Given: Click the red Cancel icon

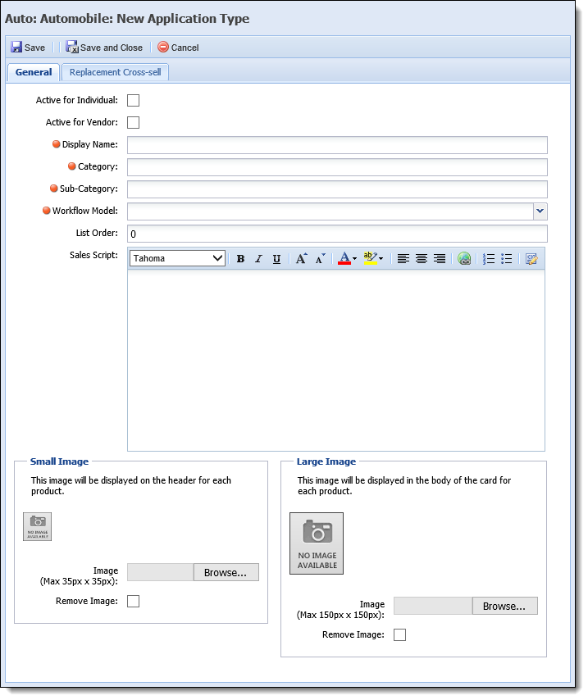Looking at the screenshot, I should 163,47.
